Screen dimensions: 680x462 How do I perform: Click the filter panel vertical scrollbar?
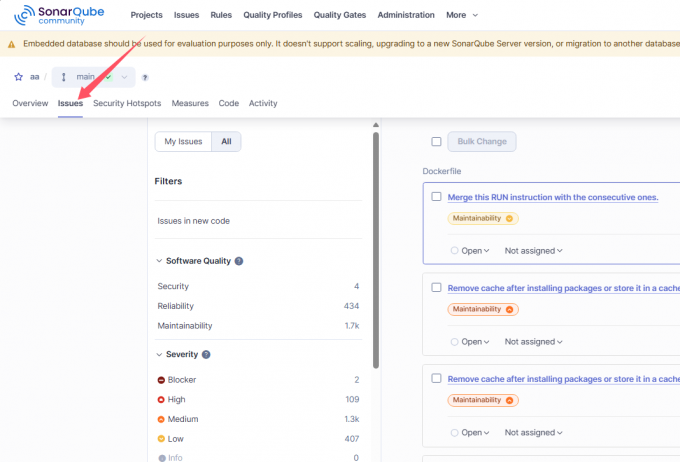click(376, 250)
